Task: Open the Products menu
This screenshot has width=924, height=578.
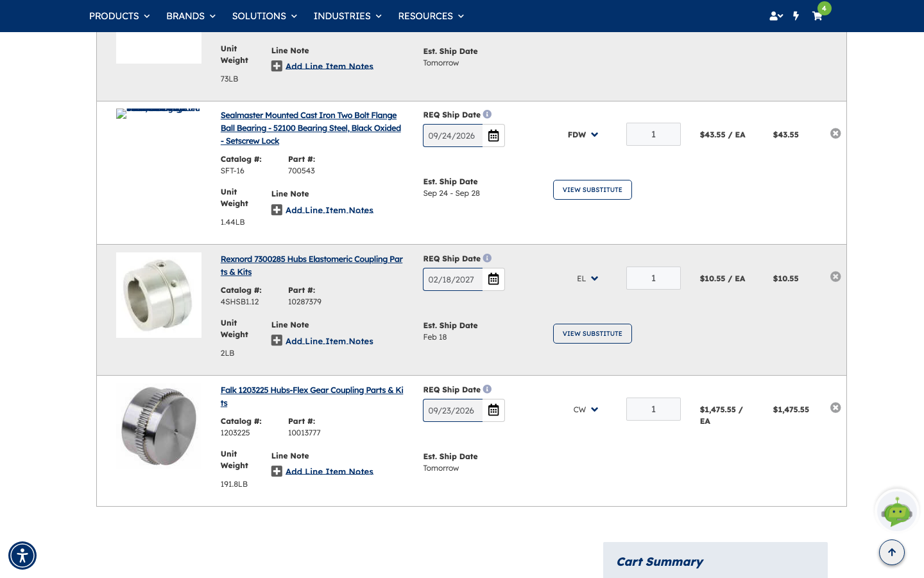Action: (119, 16)
